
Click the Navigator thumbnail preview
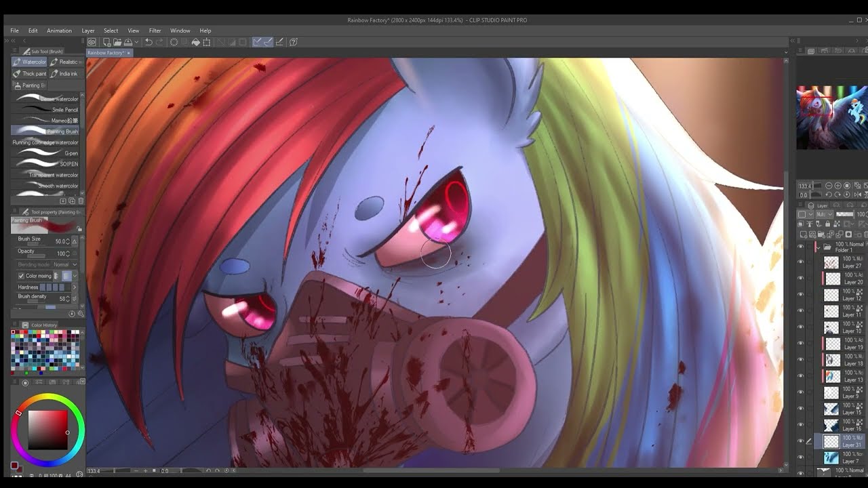tap(832, 118)
